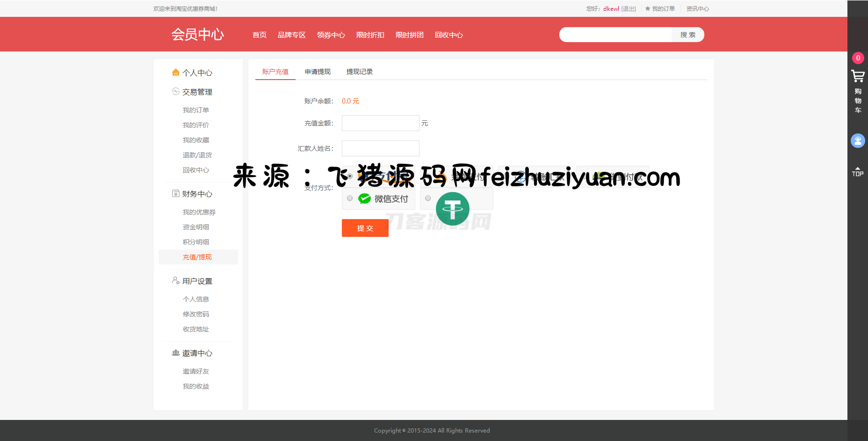Open 资金明细 in the sidebar
The height and width of the screenshot is (441, 868).
196,227
